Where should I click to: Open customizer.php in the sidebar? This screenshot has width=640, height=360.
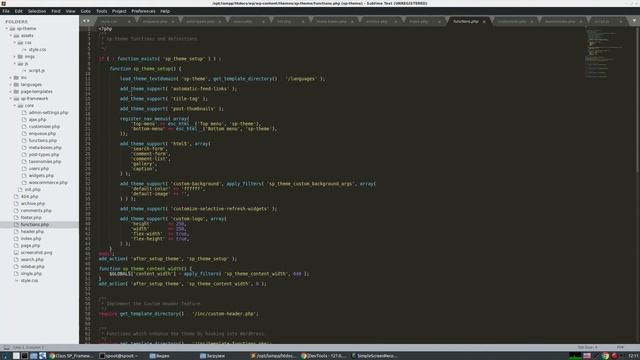point(44,127)
